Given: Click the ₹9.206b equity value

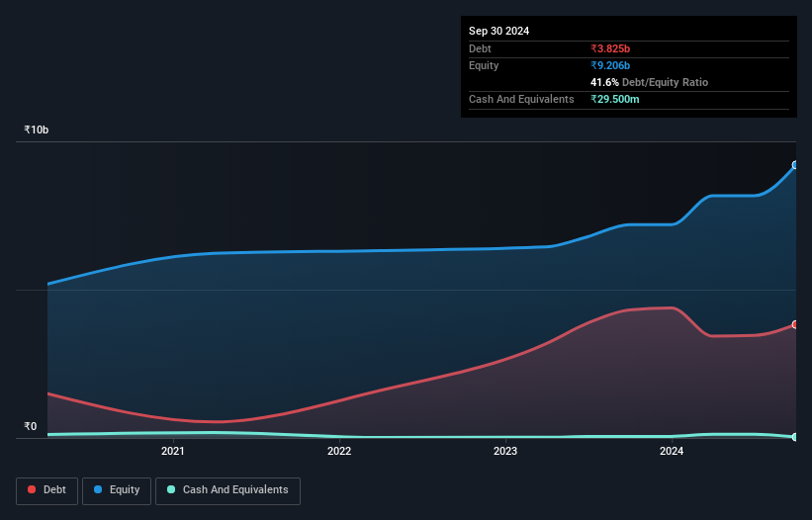Looking at the screenshot, I should 610,65.
